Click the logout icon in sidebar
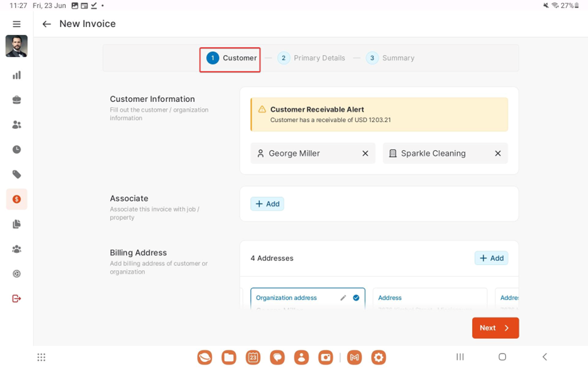Image resolution: width=588 pixels, height=368 pixels. pyautogui.click(x=17, y=299)
